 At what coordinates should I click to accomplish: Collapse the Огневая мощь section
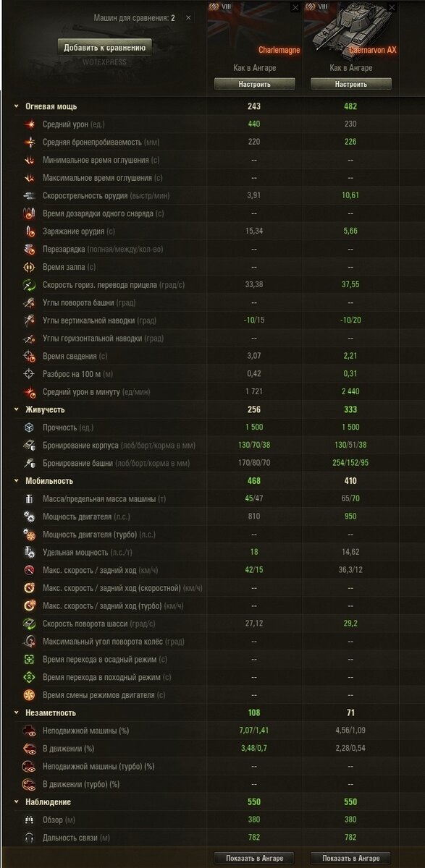click(x=17, y=106)
